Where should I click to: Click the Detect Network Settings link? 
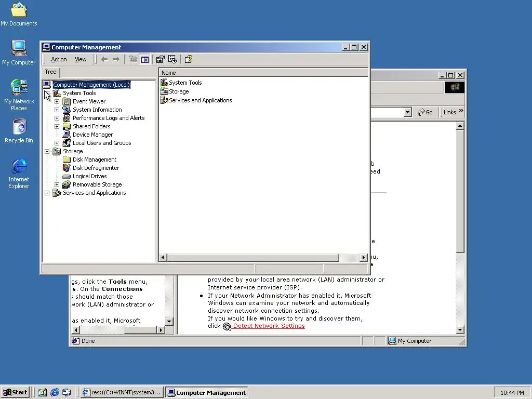(269, 326)
